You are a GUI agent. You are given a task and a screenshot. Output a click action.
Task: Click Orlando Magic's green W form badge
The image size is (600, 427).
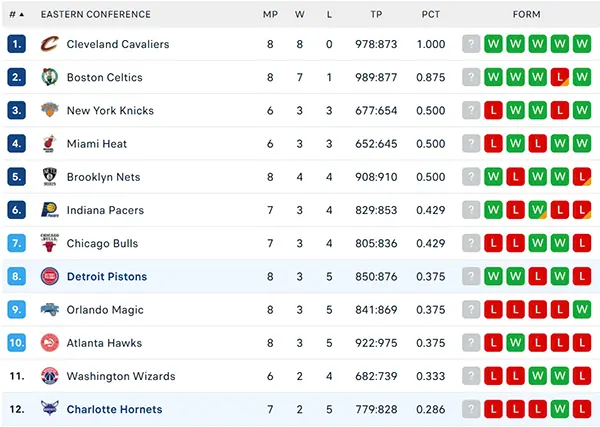point(582,310)
